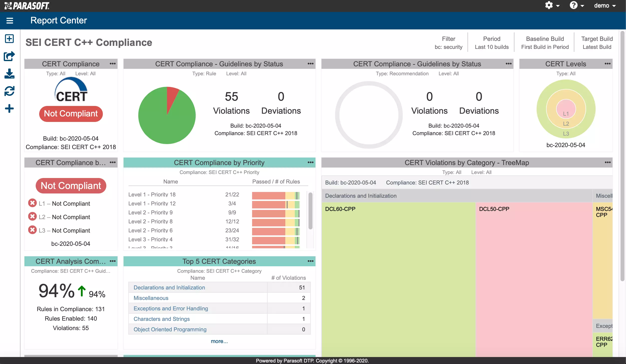Open the Filter bc: security selector
This screenshot has width=626, height=364.
(449, 43)
